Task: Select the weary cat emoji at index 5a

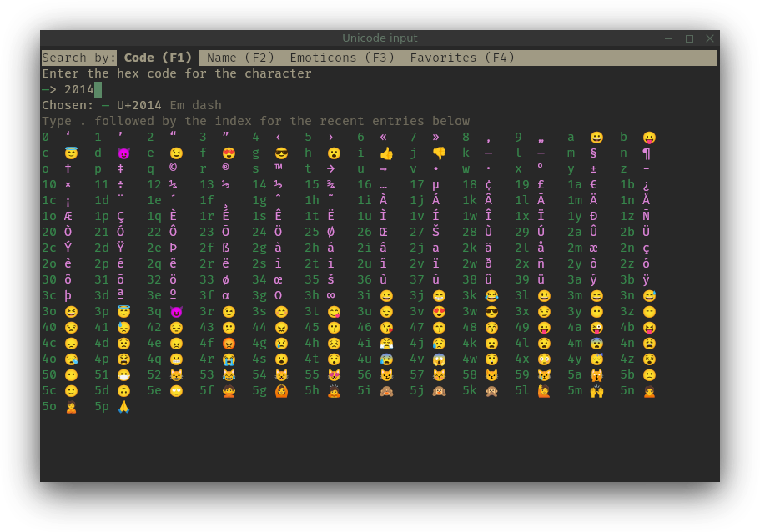Action: point(596,375)
